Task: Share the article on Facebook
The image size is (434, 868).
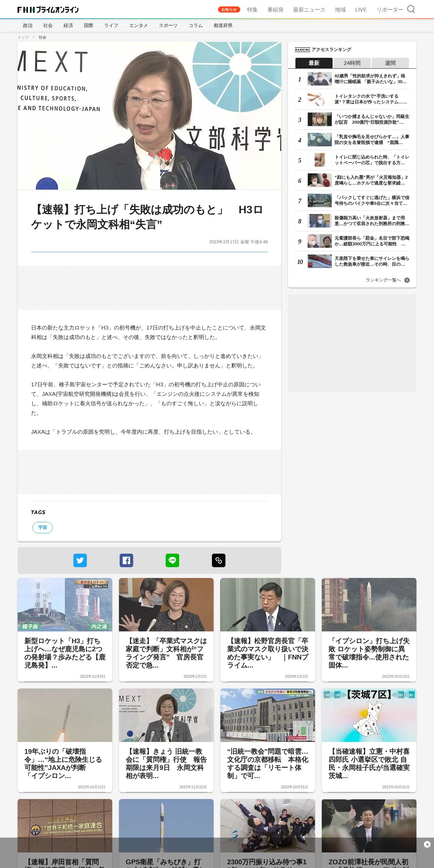Action: tap(126, 560)
